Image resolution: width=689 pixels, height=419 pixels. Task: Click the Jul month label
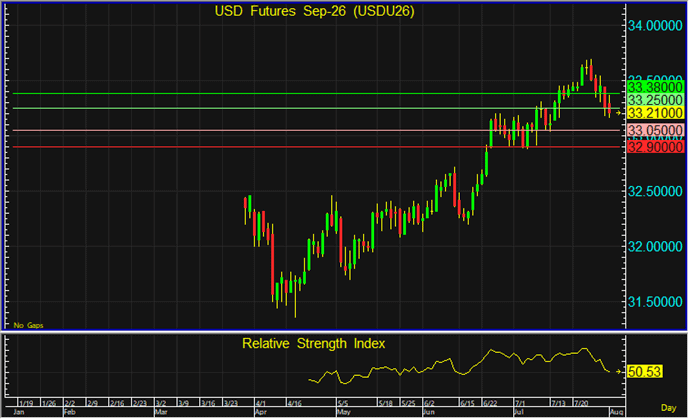click(x=519, y=412)
